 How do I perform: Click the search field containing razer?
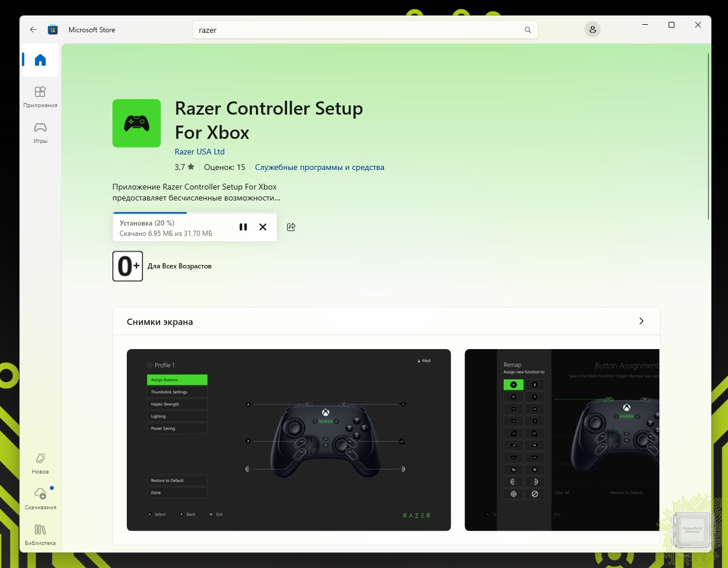[357, 30]
